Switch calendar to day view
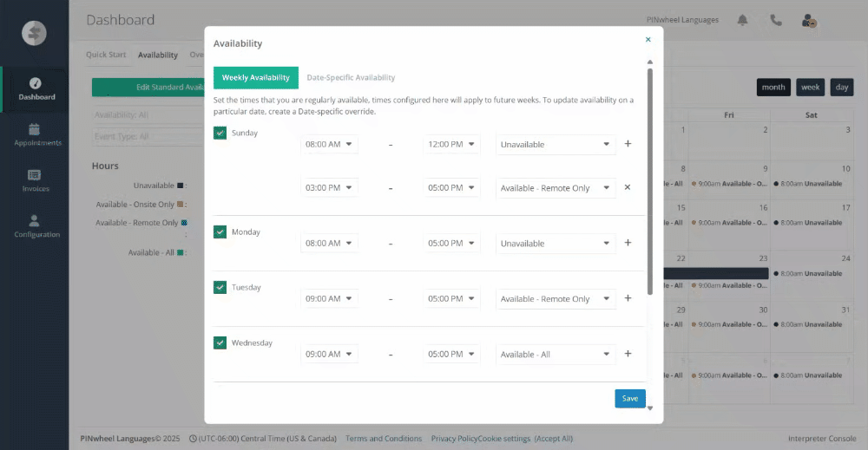The width and height of the screenshot is (868, 450). tap(842, 88)
